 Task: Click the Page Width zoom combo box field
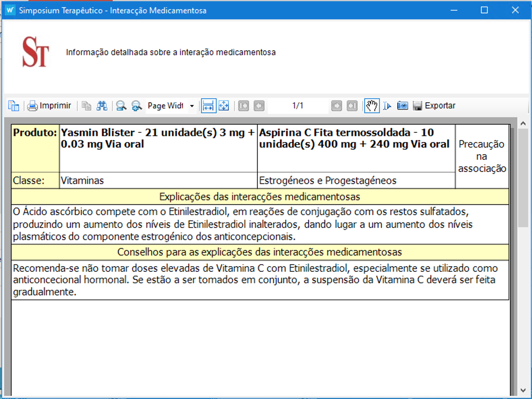coord(166,106)
